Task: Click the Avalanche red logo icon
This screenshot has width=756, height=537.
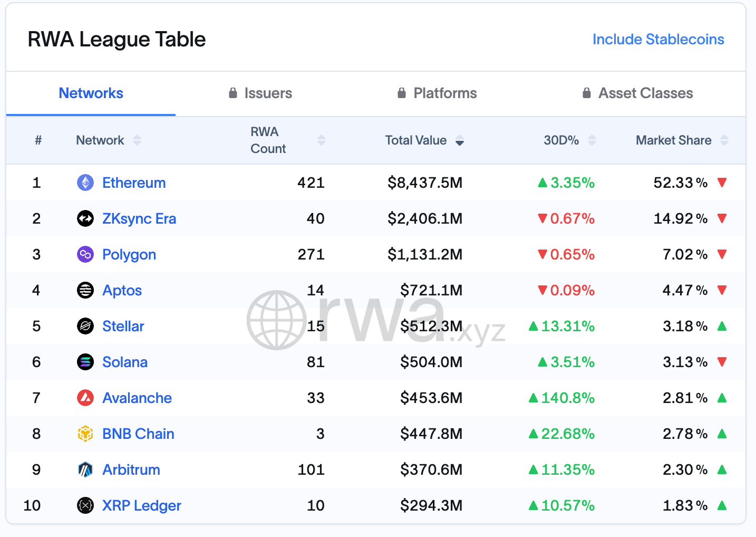Action: pyautogui.click(x=85, y=398)
